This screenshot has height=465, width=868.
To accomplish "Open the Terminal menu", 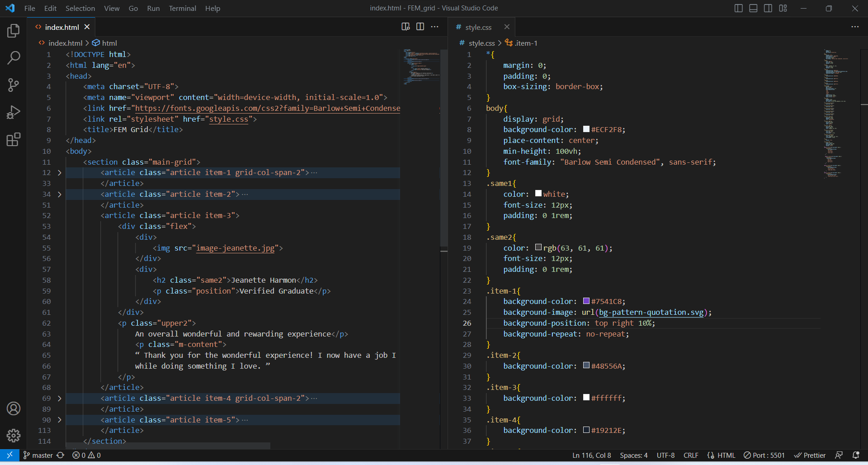I will click(182, 8).
